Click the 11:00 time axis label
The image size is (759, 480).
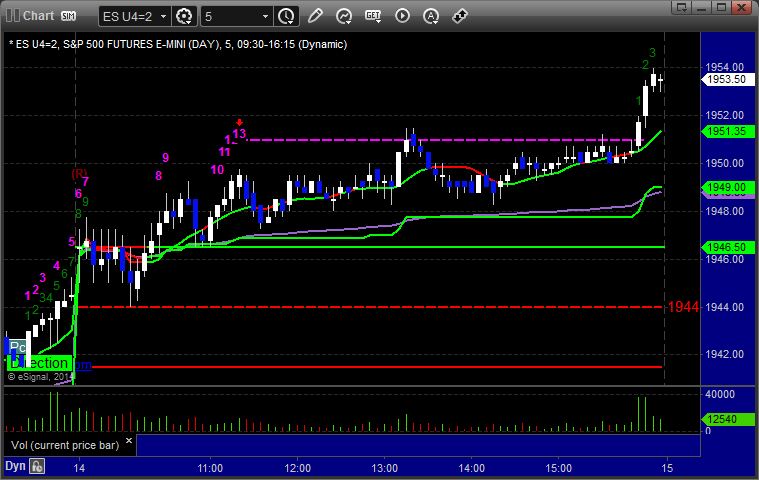click(210, 468)
